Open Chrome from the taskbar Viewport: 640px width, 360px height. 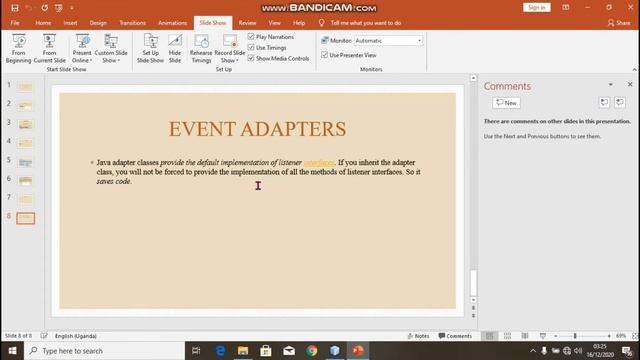[x=312, y=351]
